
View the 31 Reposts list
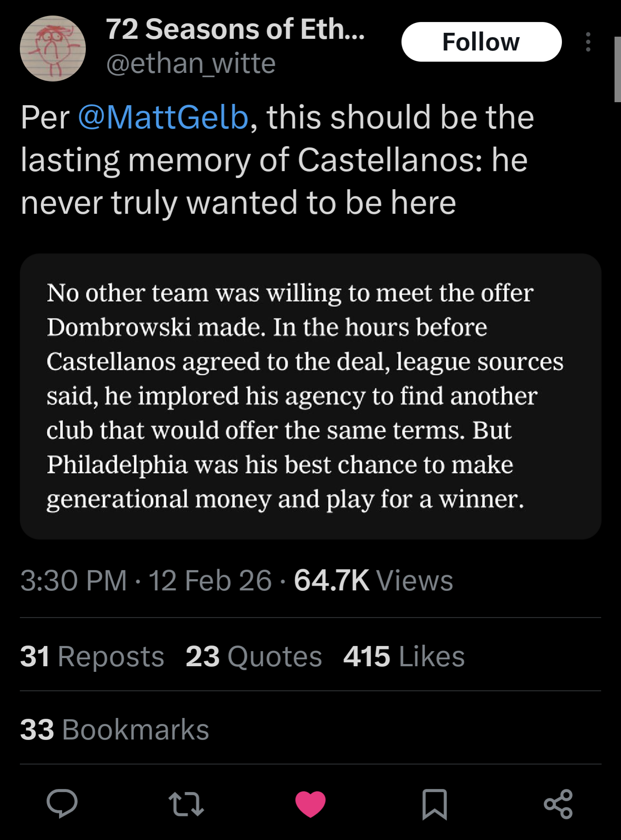[92, 656]
